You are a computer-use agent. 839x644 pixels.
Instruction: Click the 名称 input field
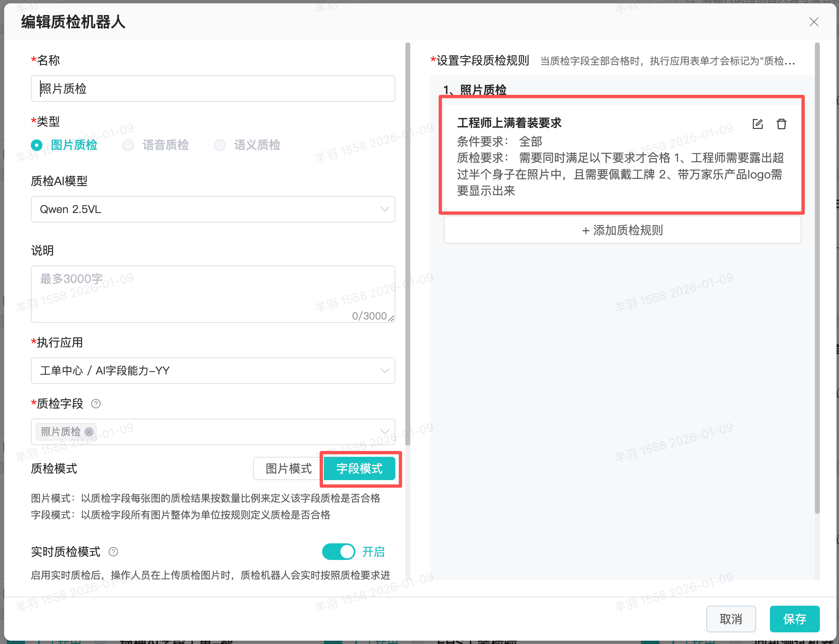pyautogui.click(x=213, y=89)
